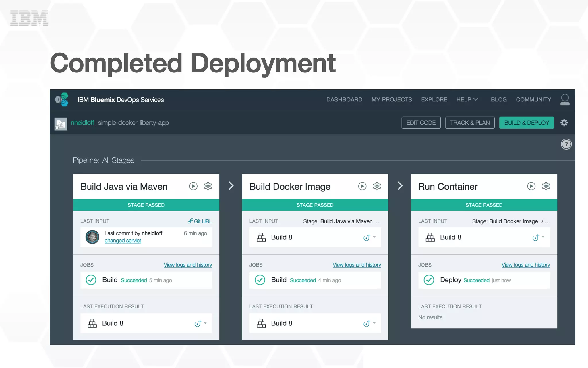Click nheidloff's commit avatar thumbnail
The width and height of the screenshot is (588, 368).
point(92,237)
